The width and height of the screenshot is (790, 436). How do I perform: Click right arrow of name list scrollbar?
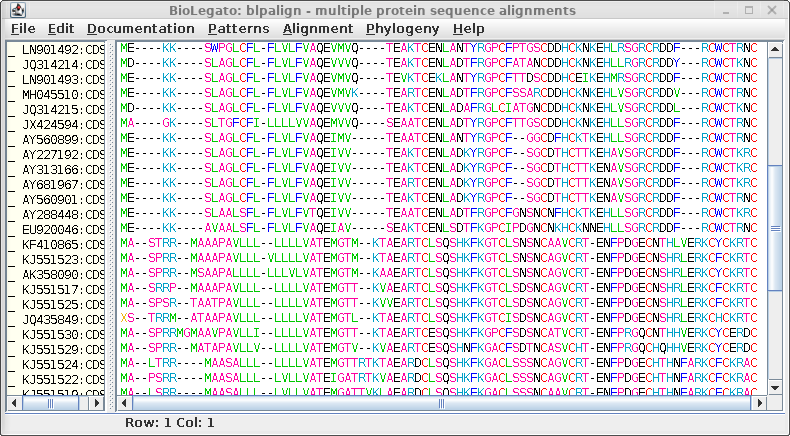99,403
